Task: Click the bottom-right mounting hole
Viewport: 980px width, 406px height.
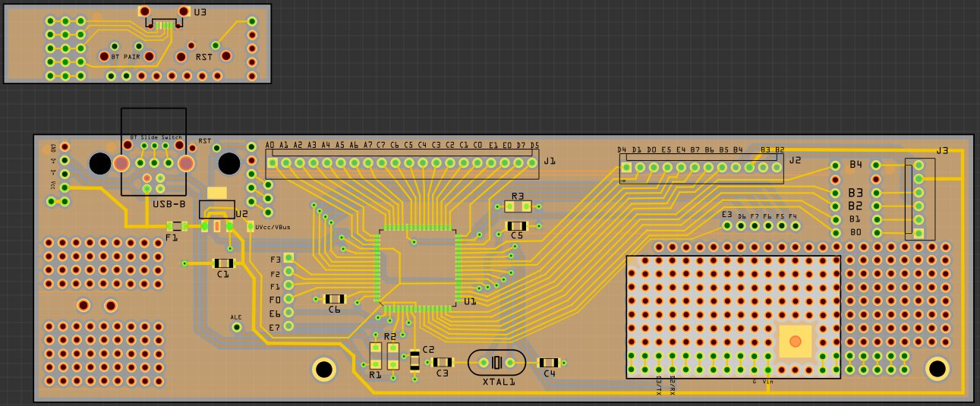Action: point(937,369)
